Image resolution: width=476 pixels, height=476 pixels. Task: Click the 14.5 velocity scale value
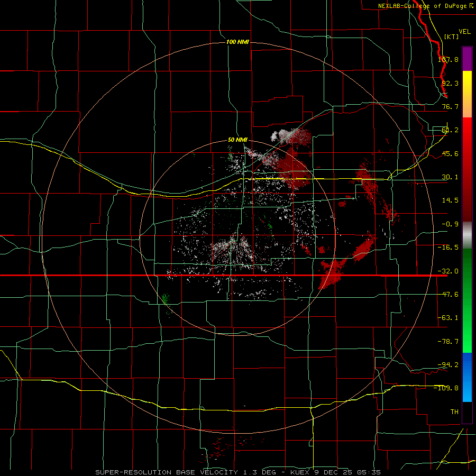[x=450, y=200]
